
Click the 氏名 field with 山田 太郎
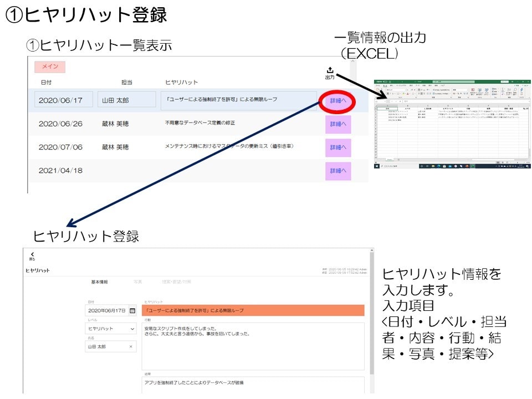(111, 346)
